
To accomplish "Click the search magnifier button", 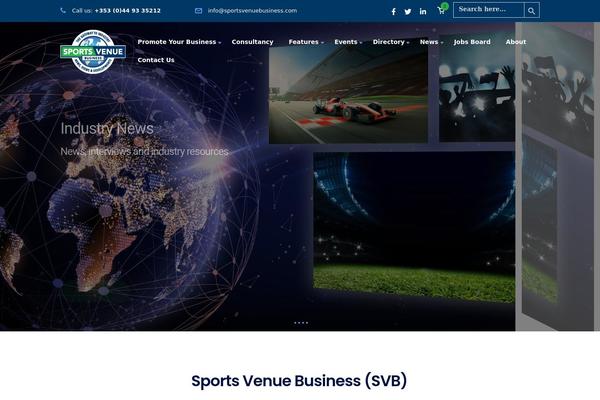I will [x=532, y=10].
